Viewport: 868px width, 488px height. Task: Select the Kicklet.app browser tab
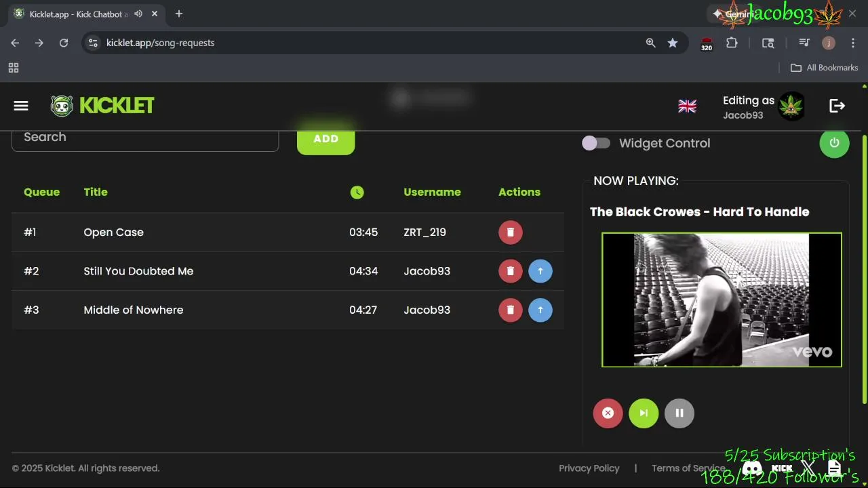click(x=87, y=14)
